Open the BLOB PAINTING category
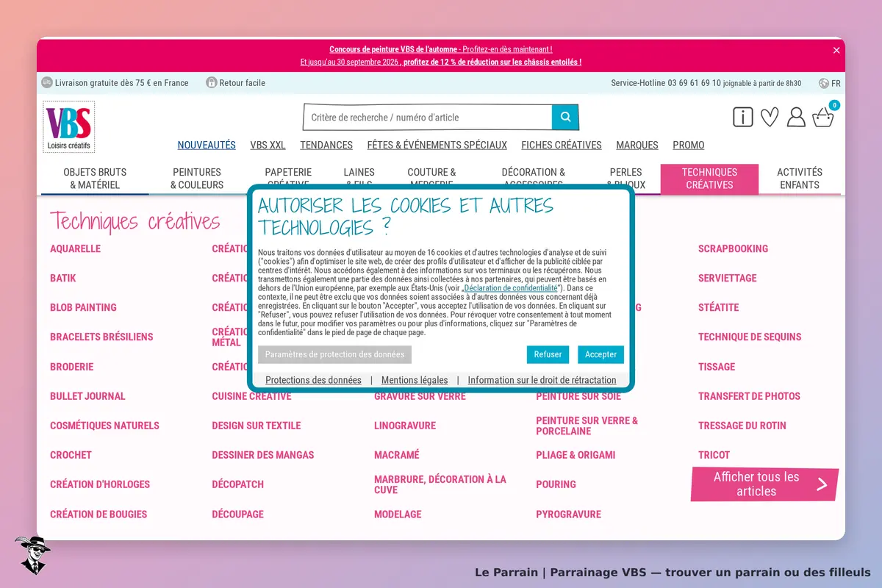This screenshot has width=882, height=588. click(83, 307)
